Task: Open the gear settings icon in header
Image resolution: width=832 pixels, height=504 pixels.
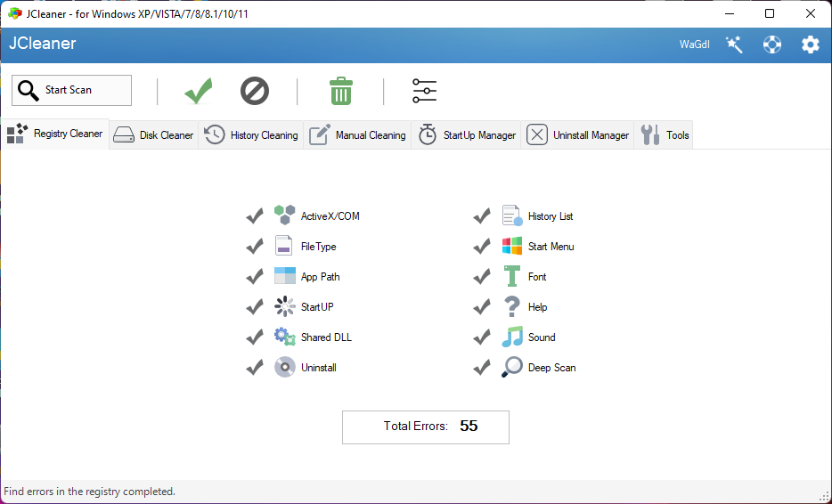Action: pyautogui.click(x=811, y=45)
